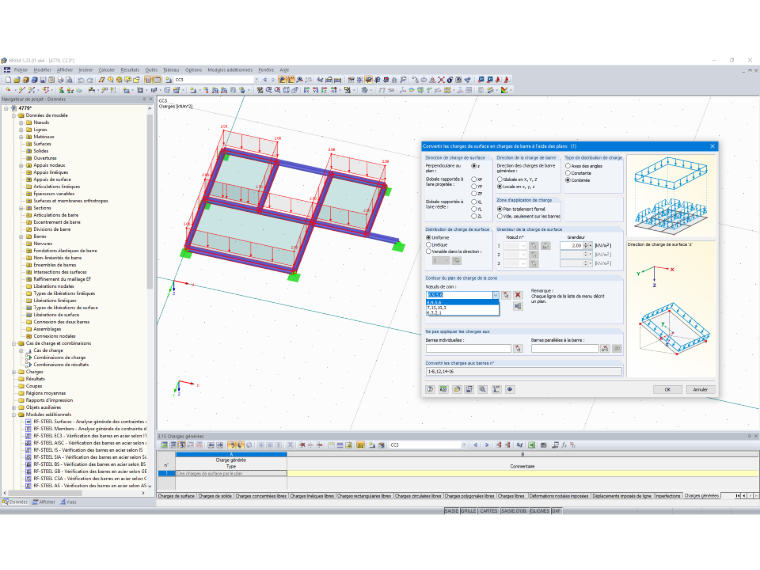Open the Fichier menu
This screenshot has height=570, width=760.
tap(21, 70)
